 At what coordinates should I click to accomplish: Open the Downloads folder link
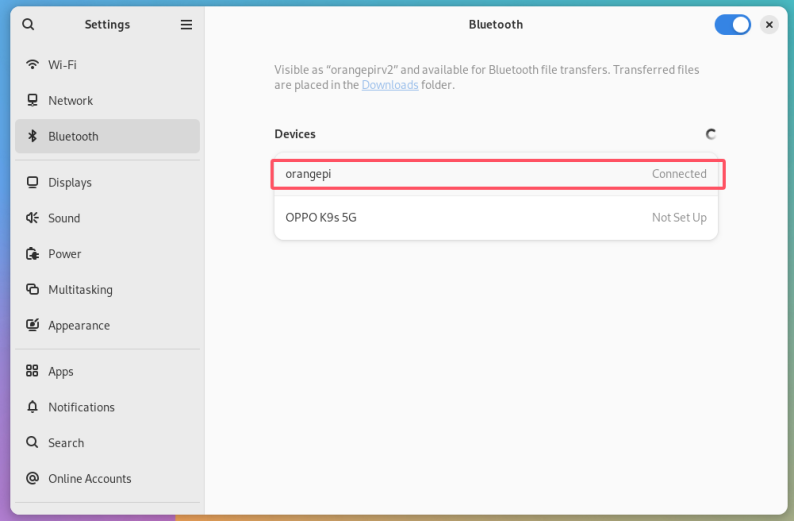point(389,85)
